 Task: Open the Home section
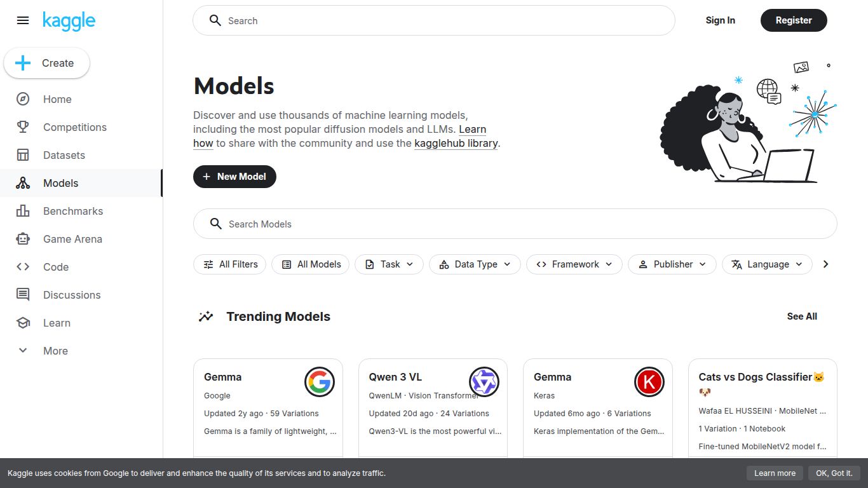57,99
